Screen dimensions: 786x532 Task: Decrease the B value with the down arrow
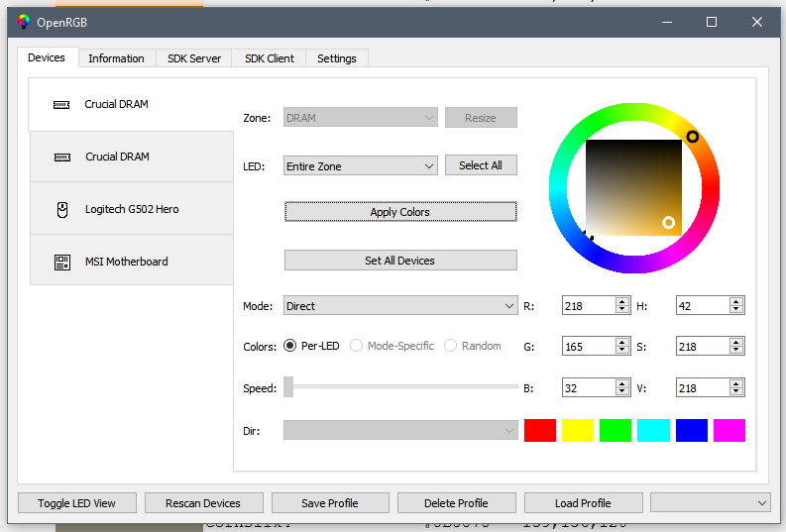point(622,391)
